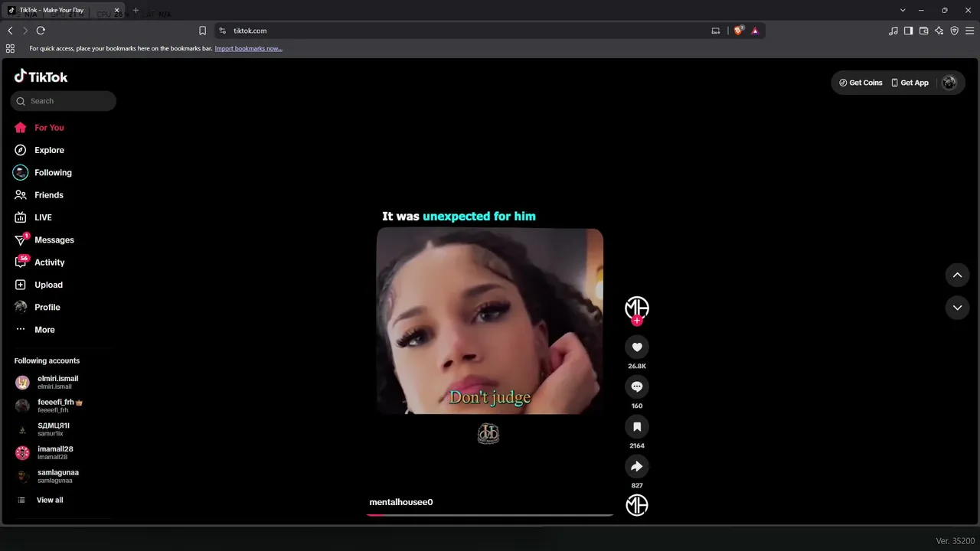980x551 pixels.
Task: Open the mentalhousee0 username link
Action: (x=401, y=502)
